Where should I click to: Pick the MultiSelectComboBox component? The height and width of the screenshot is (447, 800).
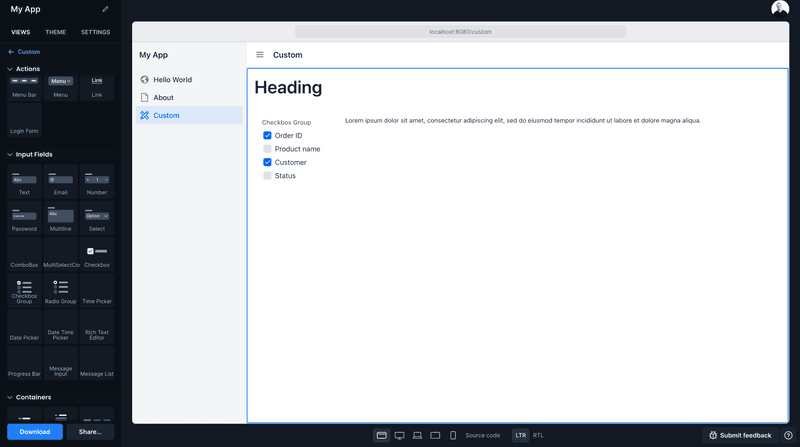coord(61,254)
